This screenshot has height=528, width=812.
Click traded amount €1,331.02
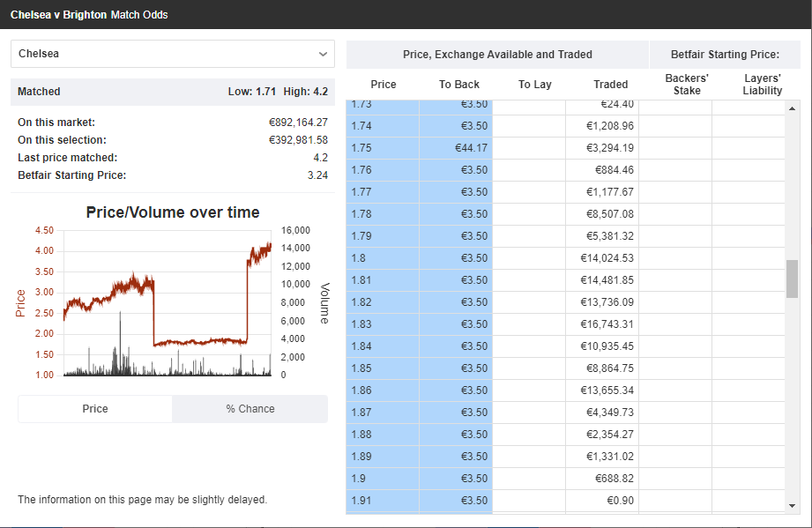(609, 456)
